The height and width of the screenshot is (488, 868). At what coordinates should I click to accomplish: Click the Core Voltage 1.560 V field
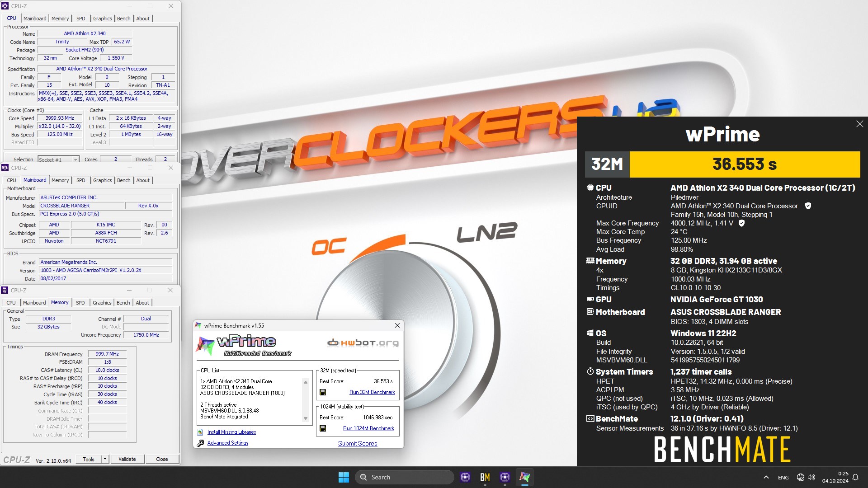coord(116,58)
